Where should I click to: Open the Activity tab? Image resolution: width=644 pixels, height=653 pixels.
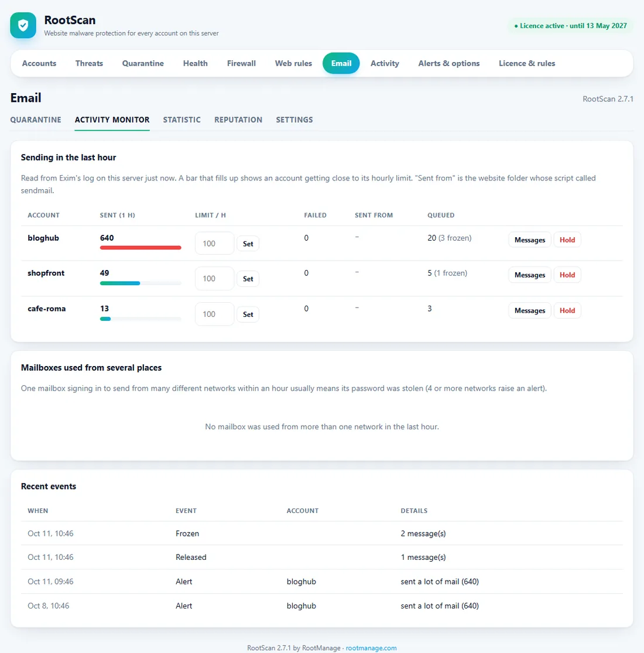[x=385, y=63]
